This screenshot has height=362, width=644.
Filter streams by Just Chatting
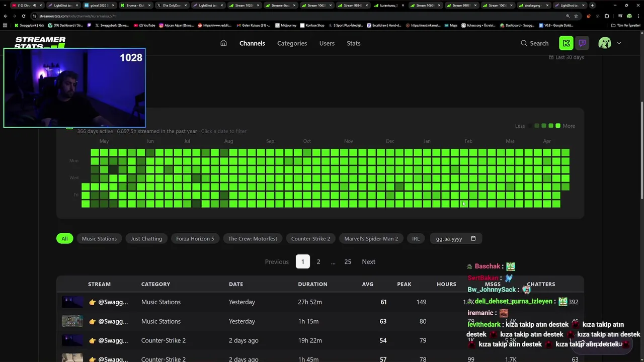146,239
